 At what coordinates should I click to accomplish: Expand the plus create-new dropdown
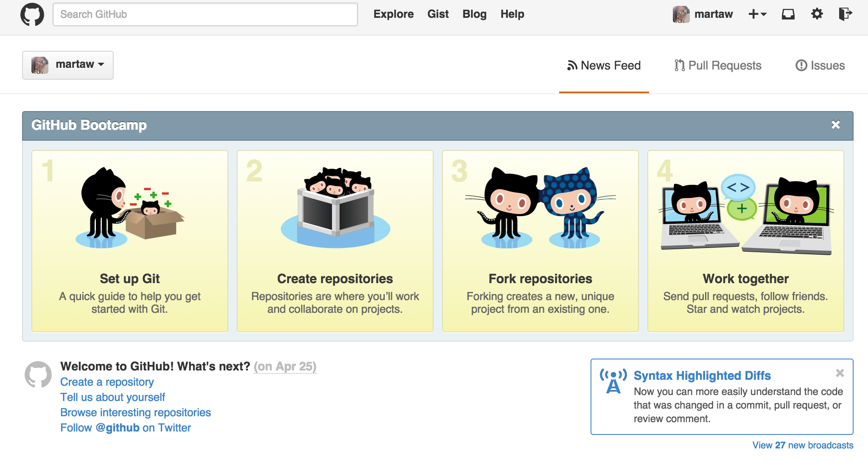click(757, 14)
